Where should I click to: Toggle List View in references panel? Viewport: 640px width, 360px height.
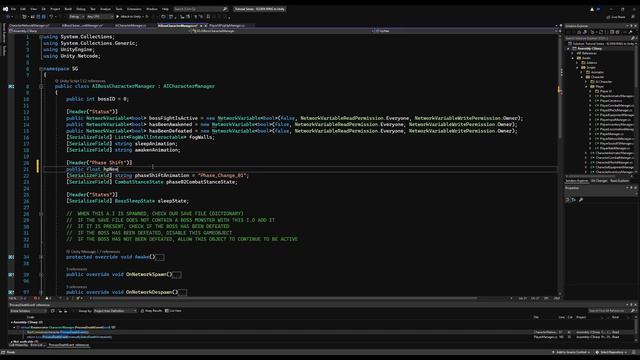point(173,311)
